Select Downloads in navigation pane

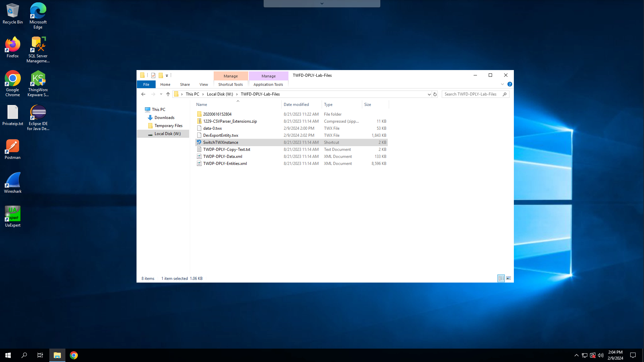click(164, 118)
